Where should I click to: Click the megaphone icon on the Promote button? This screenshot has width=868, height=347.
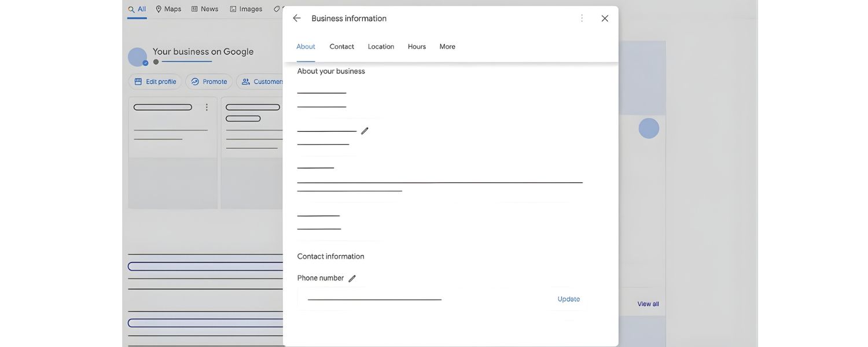click(x=195, y=81)
